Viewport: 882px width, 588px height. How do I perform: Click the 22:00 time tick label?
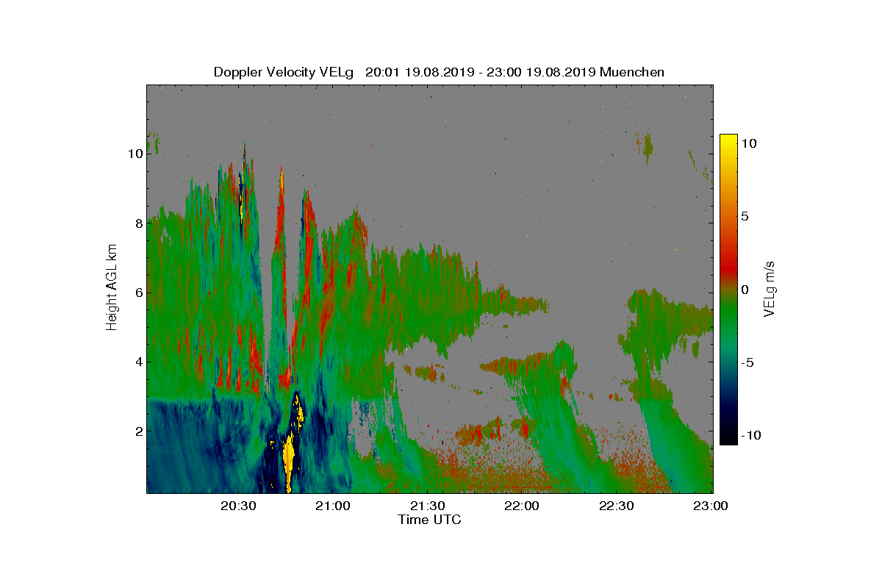[x=522, y=506]
